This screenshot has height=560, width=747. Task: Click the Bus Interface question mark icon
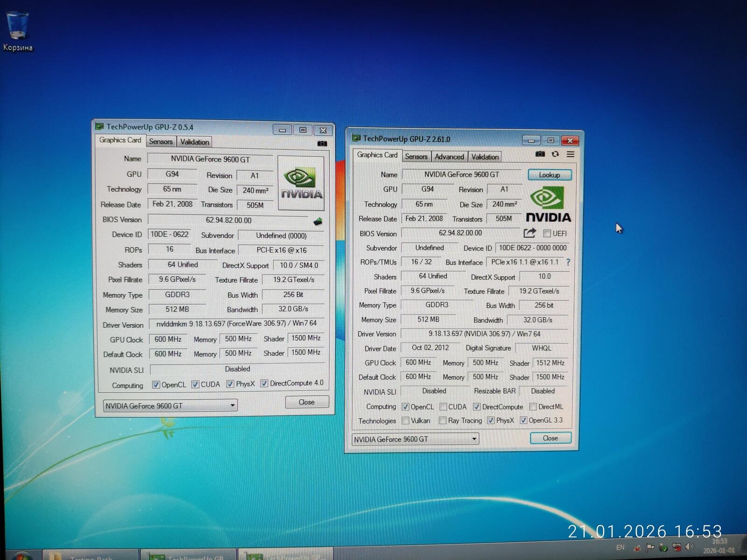[568, 262]
